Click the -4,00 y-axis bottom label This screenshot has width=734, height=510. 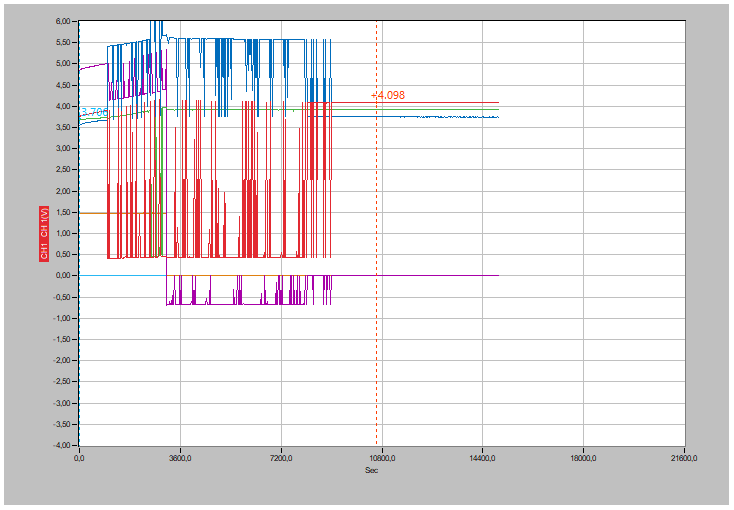click(x=62, y=445)
